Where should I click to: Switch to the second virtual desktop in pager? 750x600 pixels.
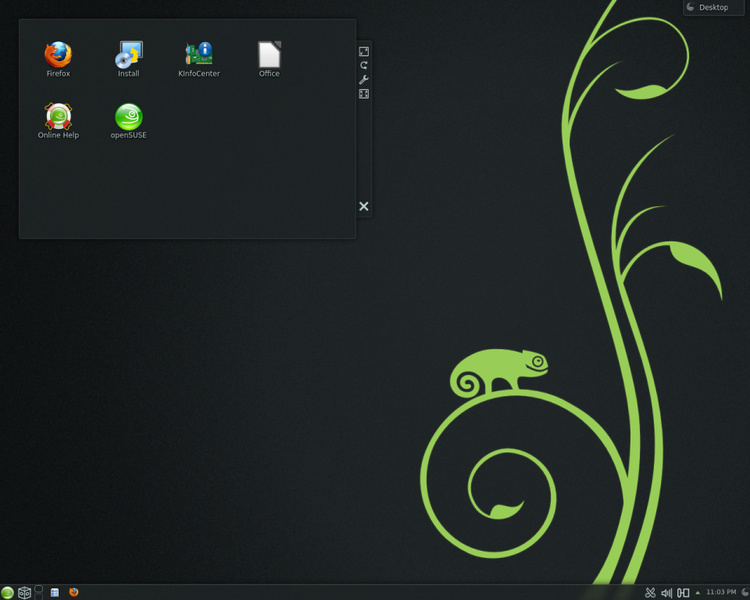pyautogui.click(x=39, y=596)
